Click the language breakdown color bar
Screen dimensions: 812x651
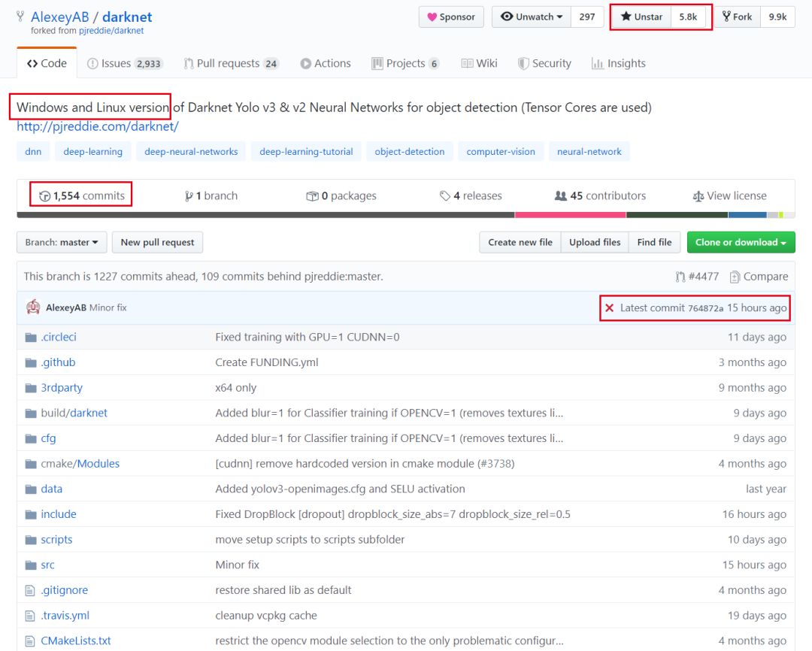(405, 215)
